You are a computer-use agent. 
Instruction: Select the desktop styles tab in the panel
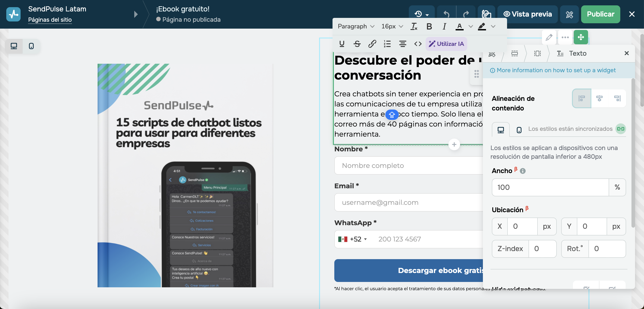[501, 130]
